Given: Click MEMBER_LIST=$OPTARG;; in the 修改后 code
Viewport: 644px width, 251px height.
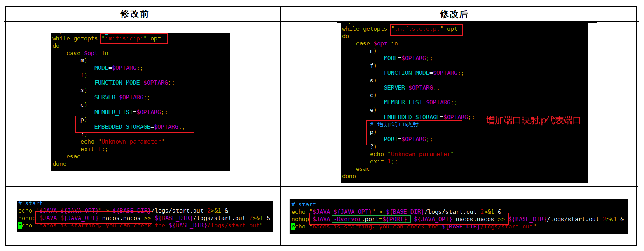Looking at the screenshot, I should coord(421,102).
